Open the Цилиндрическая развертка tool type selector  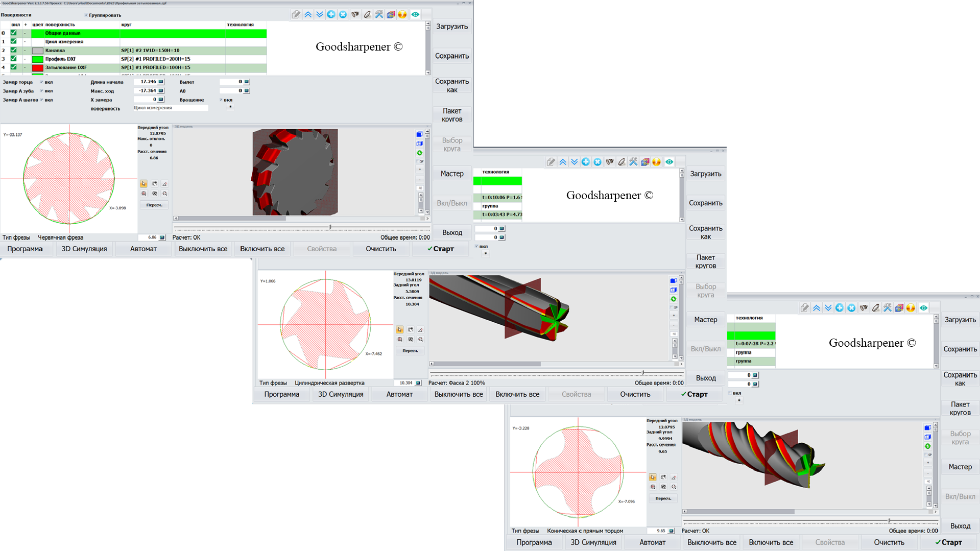coord(329,383)
